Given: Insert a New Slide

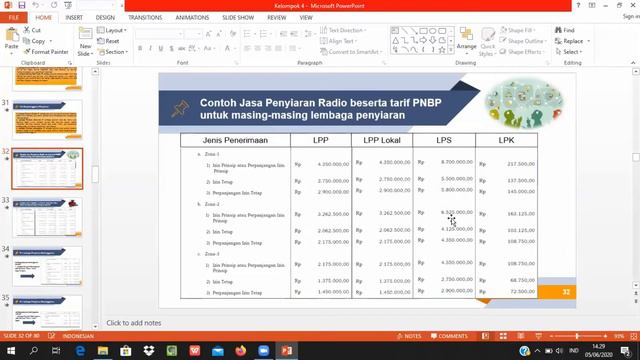Looking at the screenshot, I should [x=85, y=42].
